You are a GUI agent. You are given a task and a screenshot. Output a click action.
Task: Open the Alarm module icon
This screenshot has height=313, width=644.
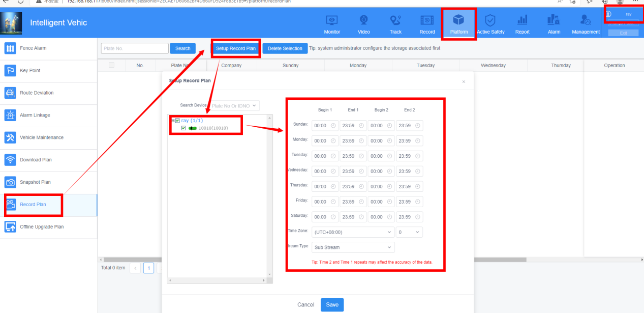pyautogui.click(x=554, y=20)
